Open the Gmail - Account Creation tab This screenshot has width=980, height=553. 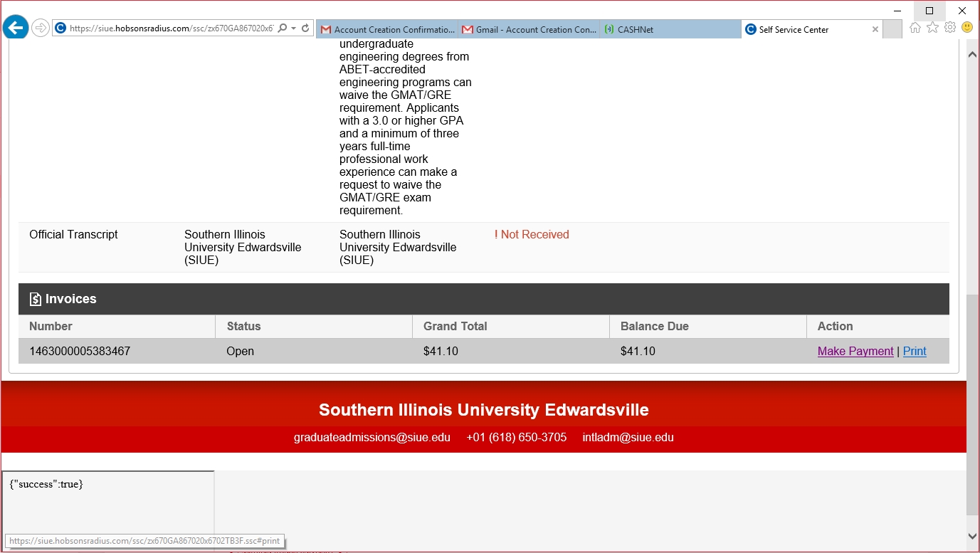click(529, 29)
